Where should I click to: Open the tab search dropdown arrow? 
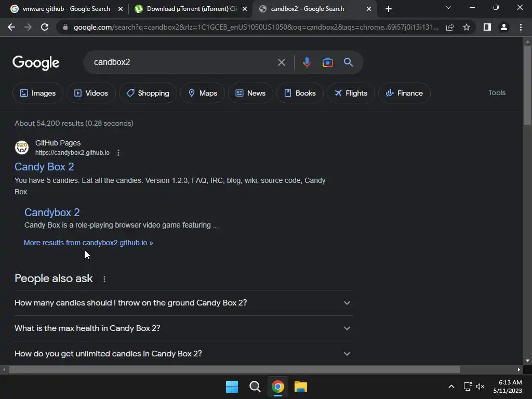[448, 7]
